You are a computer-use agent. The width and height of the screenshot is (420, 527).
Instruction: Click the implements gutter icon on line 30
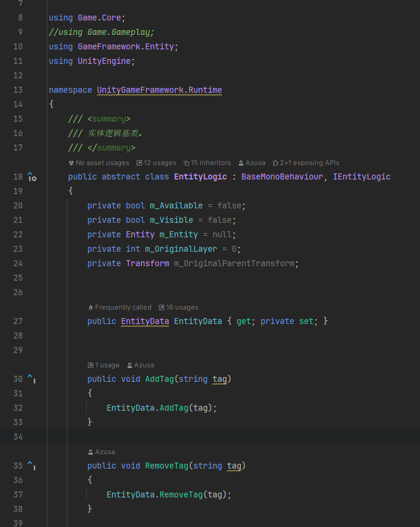[31, 379]
